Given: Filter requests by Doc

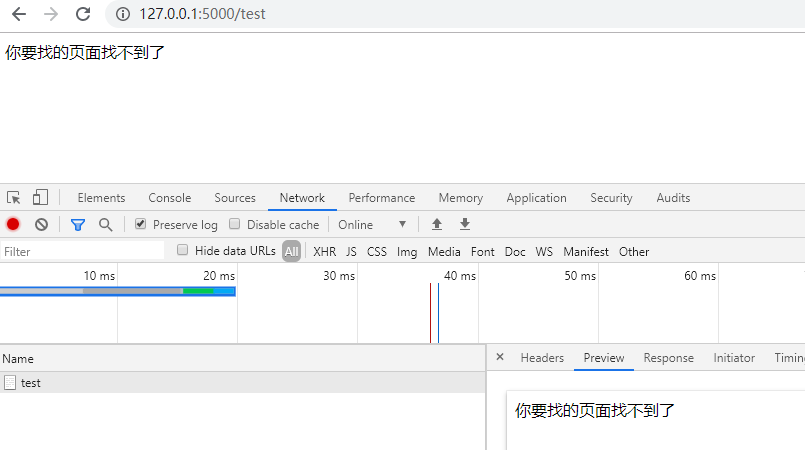Looking at the screenshot, I should point(515,252).
